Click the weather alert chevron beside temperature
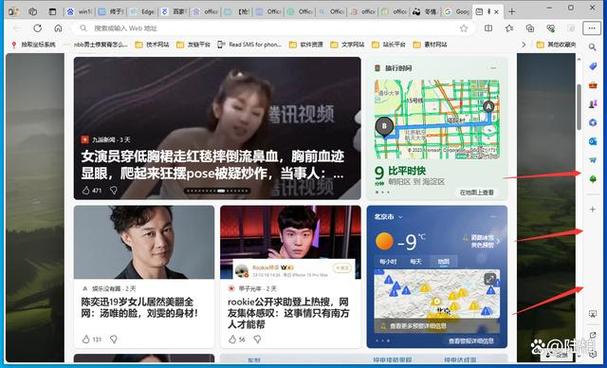This screenshot has width=607, height=368. [x=498, y=241]
